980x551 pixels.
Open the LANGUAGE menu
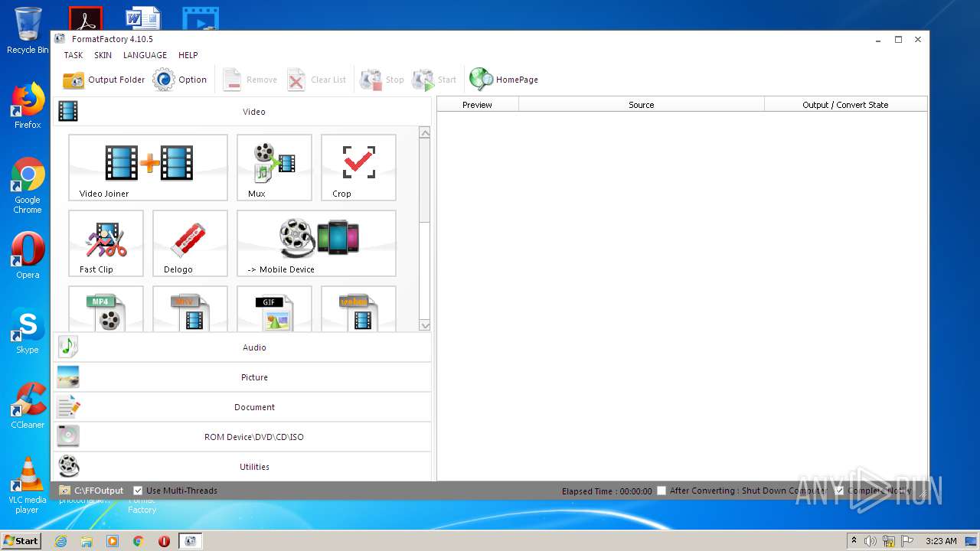point(145,55)
